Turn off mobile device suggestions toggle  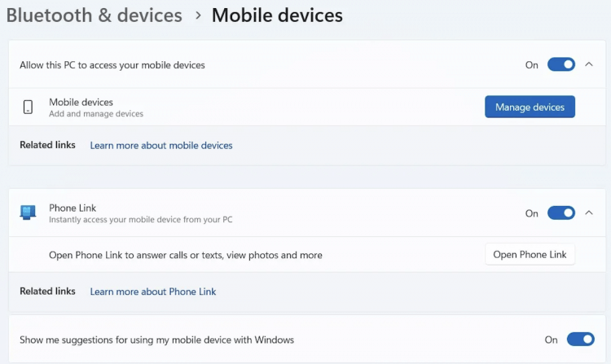point(581,339)
